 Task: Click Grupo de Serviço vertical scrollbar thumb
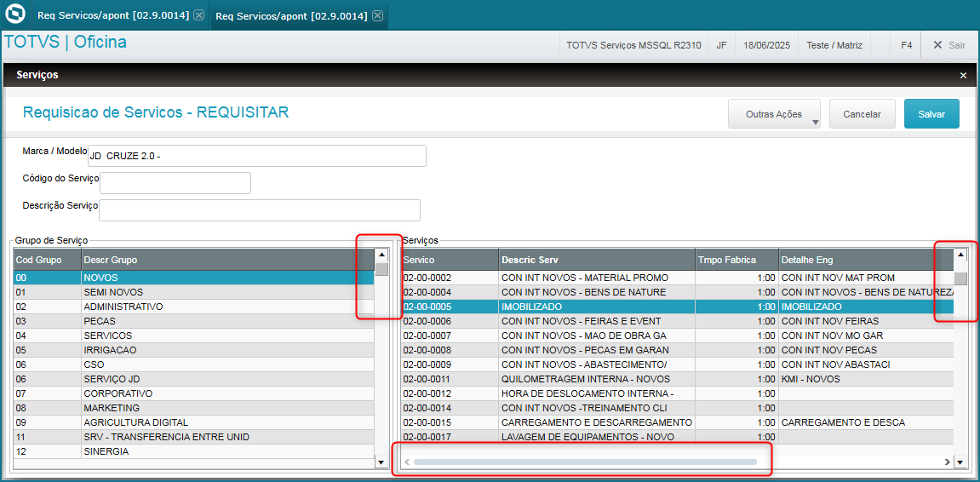pyautogui.click(x=381, y=269)
